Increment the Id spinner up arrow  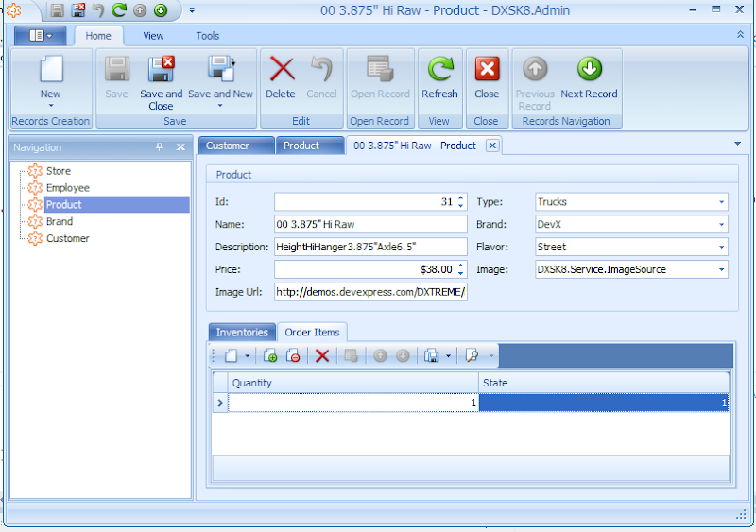(460, 198)
